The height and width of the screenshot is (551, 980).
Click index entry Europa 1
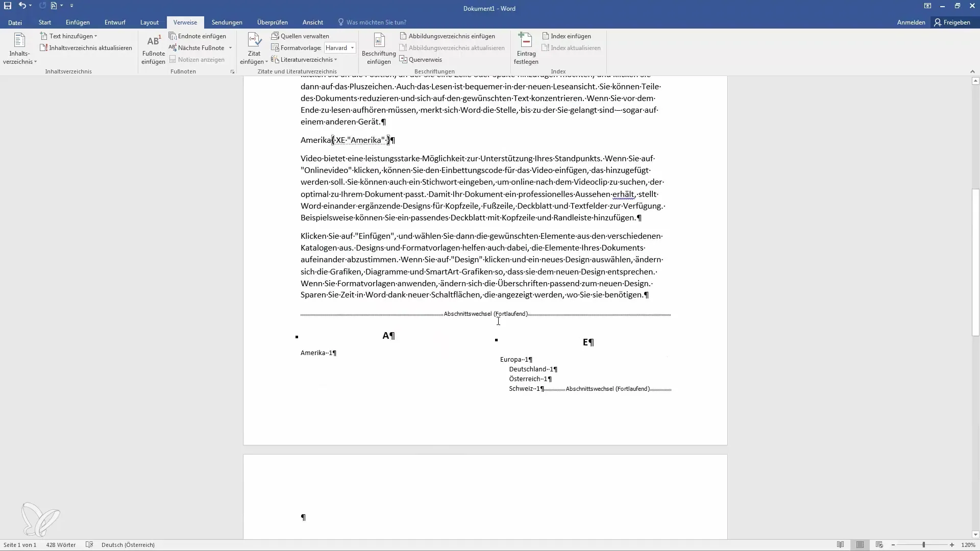(x=516, y=360)
